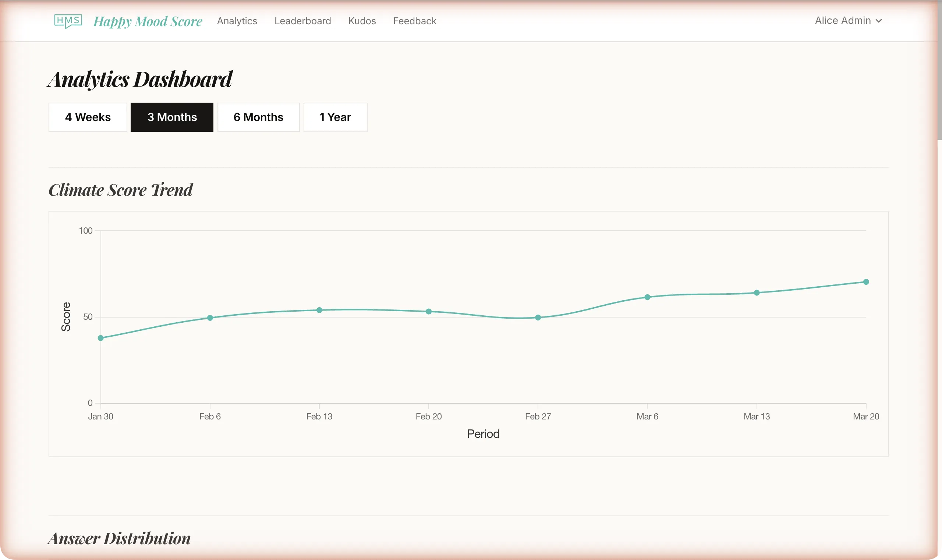Activate the 1 Year time range

pyautogui.click(x=335, y=117)
